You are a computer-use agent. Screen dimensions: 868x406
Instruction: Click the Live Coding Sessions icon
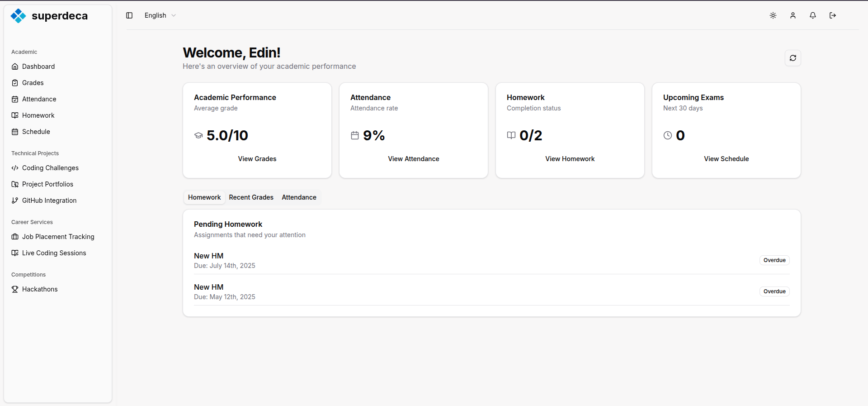(x=15, y=253)
